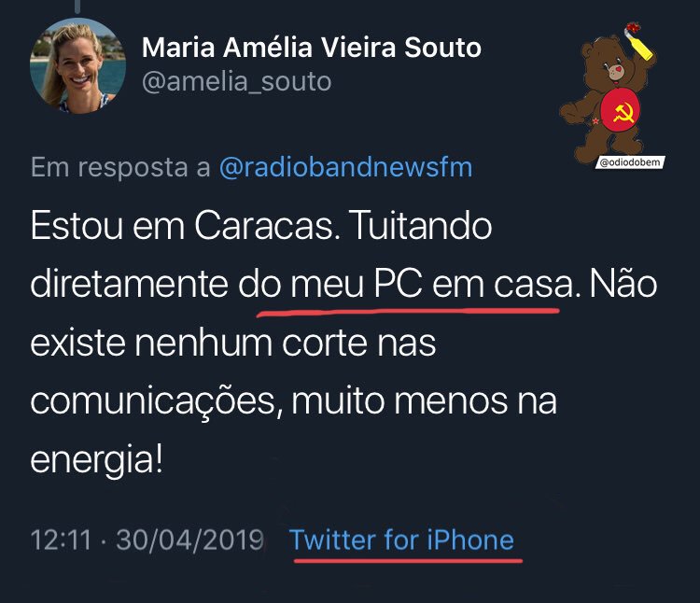The width and height of the screenshot is (700, 603).
Task: Open the @radiobandnewsfm mention link
Action: coord(345,167)
